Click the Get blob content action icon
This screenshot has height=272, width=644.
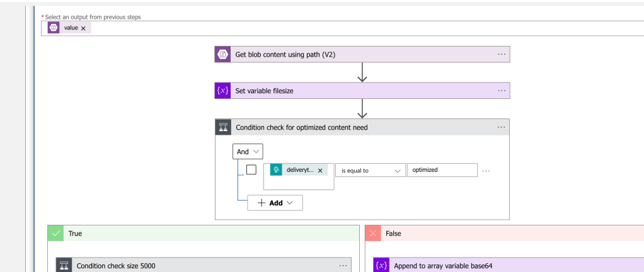coord(222,54)
